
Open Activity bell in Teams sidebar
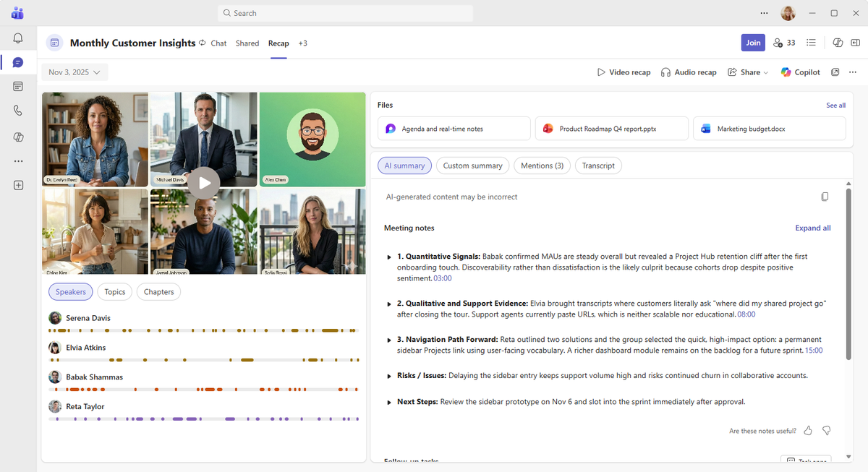(18, 38)
